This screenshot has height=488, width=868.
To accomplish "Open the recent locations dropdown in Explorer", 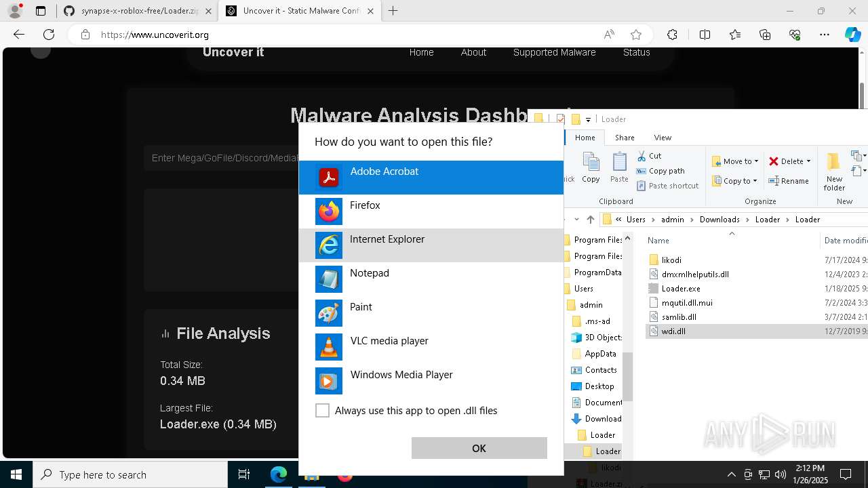I will [x=576, y=220].
